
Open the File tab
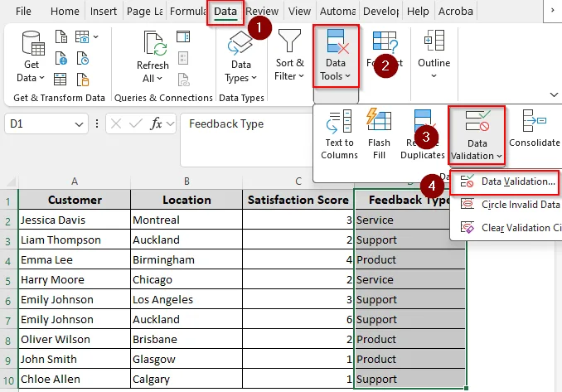click(x=23, y=12)
